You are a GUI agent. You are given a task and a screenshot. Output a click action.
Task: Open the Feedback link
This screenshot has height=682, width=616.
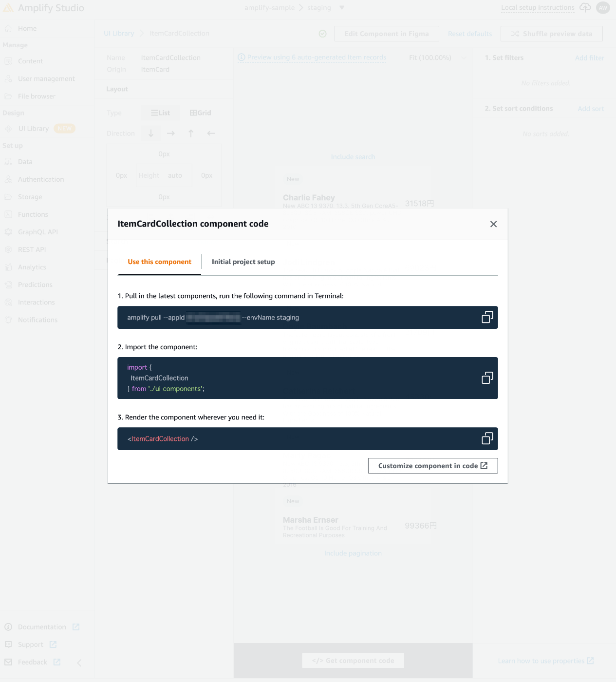pos(33,662)
